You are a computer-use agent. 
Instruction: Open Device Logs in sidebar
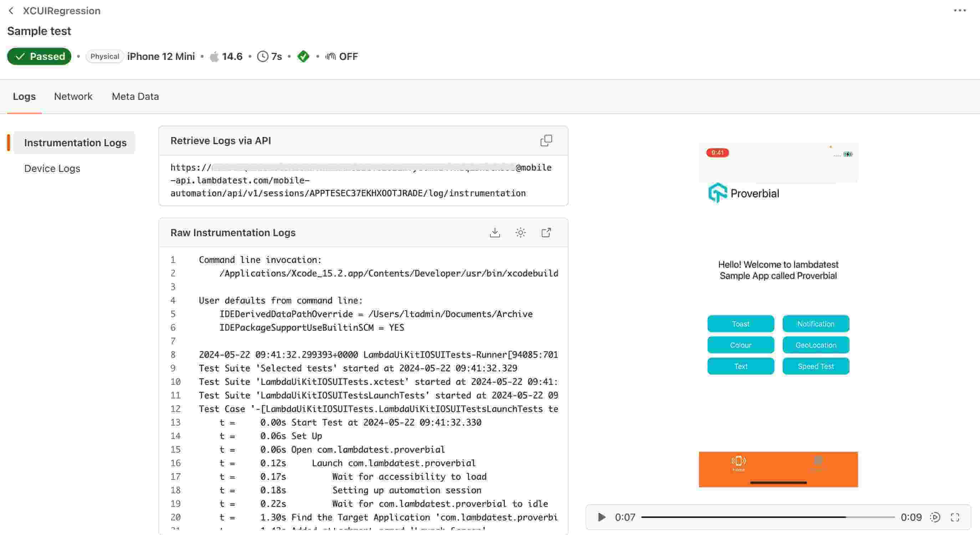(52, 168)
